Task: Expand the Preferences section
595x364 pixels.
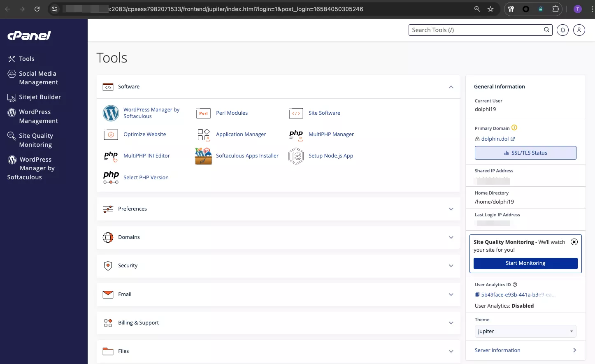Action: pyautogui.click(x=451, y=209)
